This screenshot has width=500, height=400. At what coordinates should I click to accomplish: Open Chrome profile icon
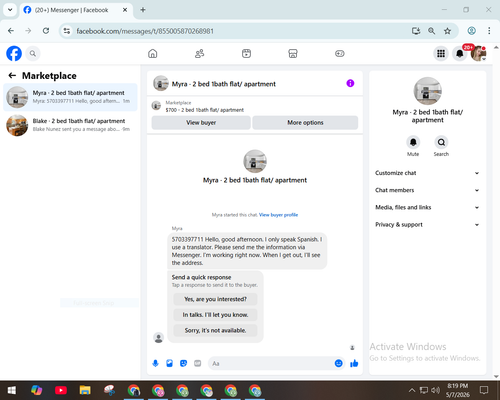pyautogui.click(x=471, y=31)
